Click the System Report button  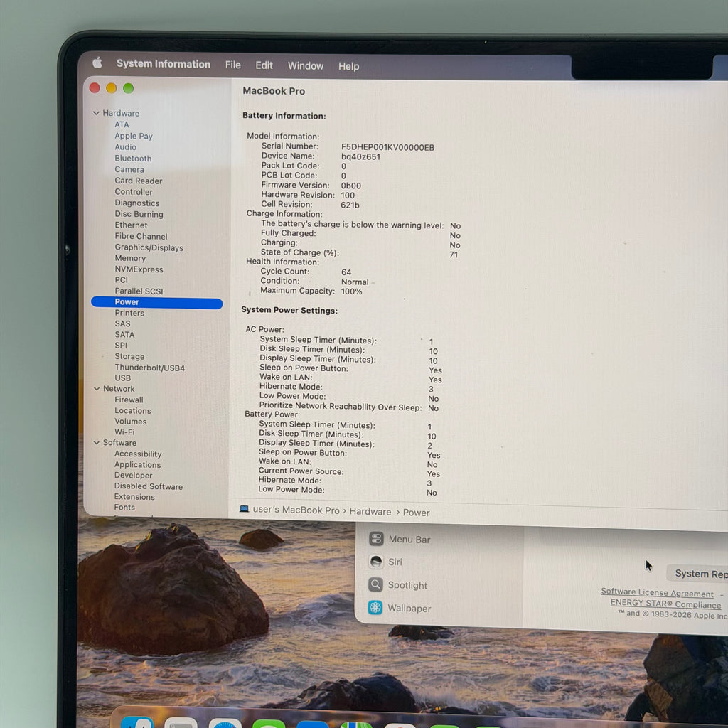tap(698, 574)
